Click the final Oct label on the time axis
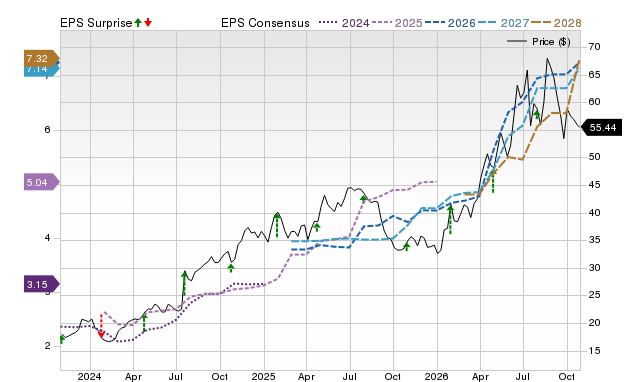640x382 pixels. point(567,376)
